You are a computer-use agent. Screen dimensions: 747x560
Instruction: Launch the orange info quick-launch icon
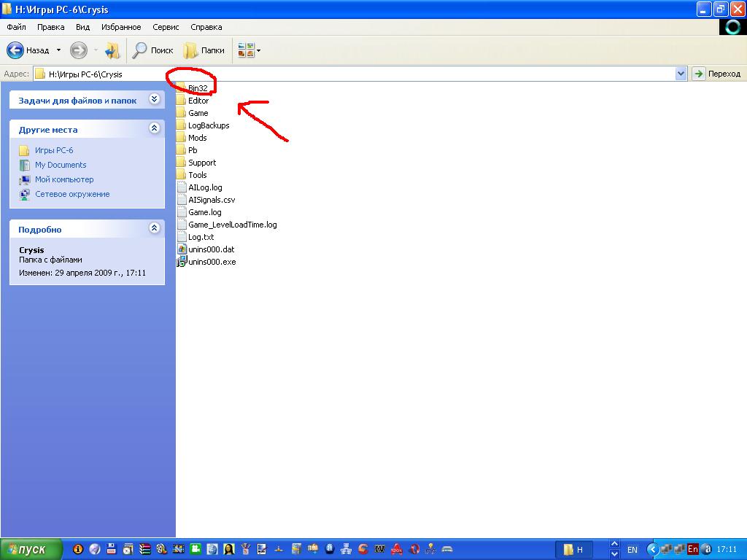pos(77,549)
